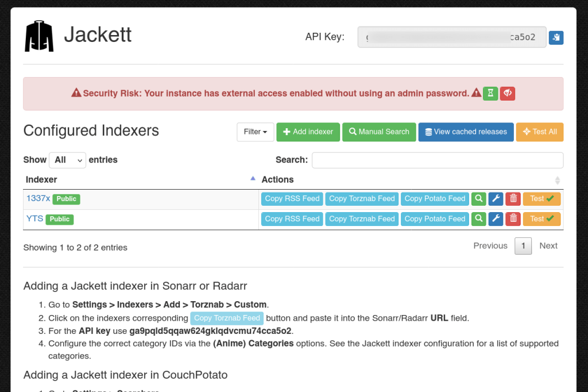This screenshot has height=392, width=588.
Task: Open the 1337x indexer link
Action: pos(38,198)
